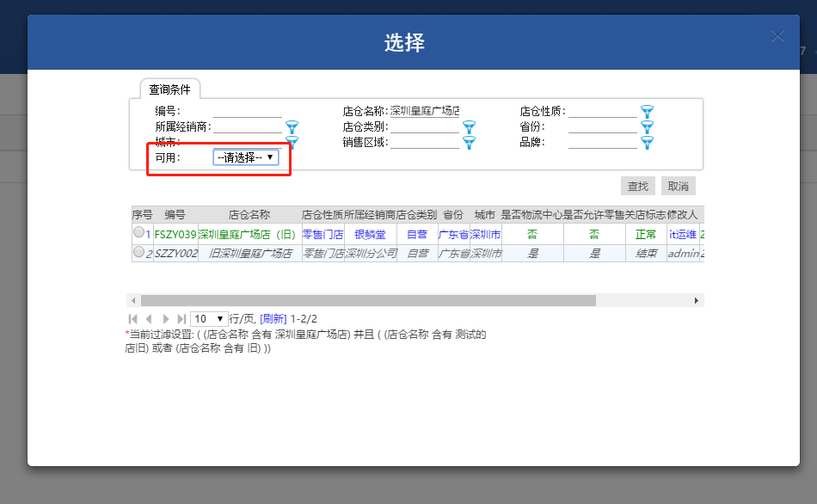
Task: Open the filter icon beside 所属经销商 field
Action: coord(292,127)
